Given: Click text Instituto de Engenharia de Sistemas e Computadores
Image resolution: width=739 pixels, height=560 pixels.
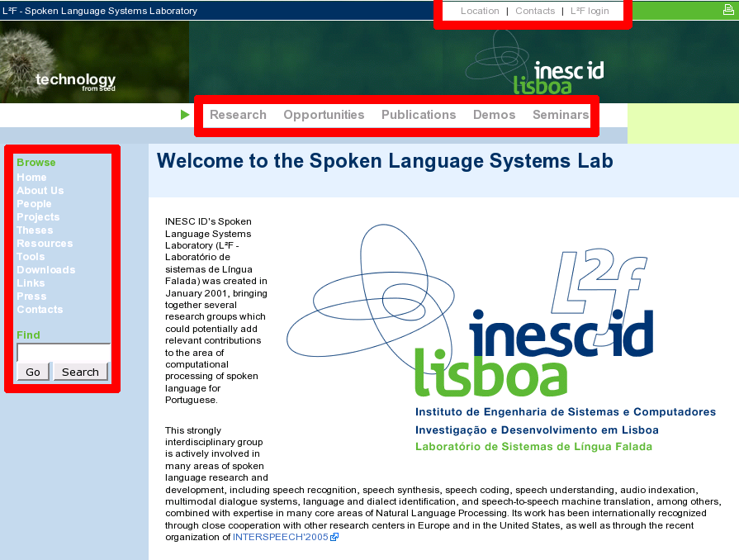Looking at the screenshot, I should (565, 411).
